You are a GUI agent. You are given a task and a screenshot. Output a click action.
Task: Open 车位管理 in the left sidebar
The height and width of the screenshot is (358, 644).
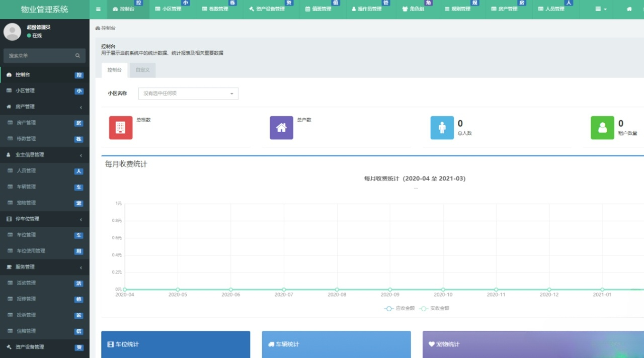coord(45,235)
